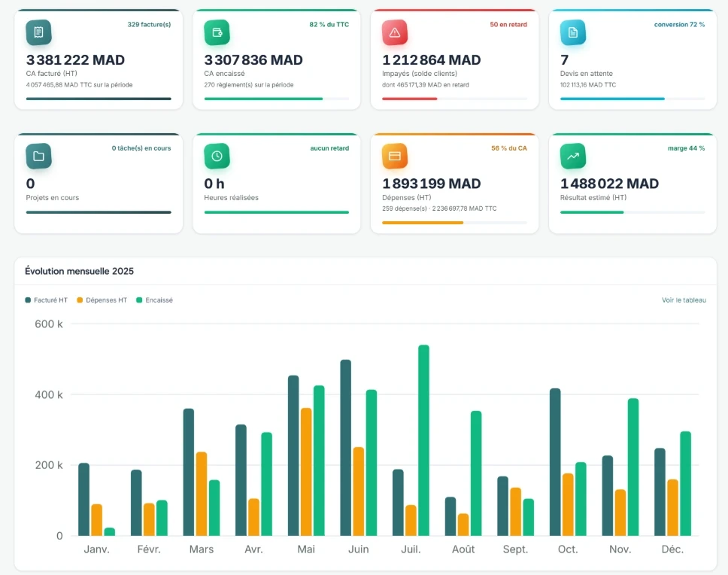
Task: Click the blue progress bar on Devis en attente
Action: [632, 99]
